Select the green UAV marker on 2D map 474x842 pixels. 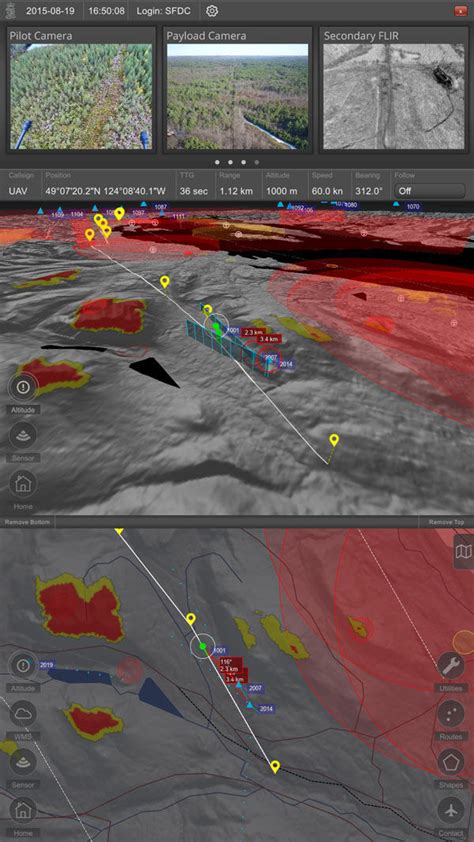click(203, 646)
